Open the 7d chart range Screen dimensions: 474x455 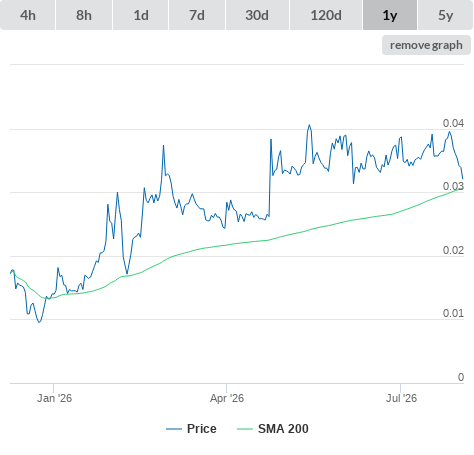pos(197,15)
